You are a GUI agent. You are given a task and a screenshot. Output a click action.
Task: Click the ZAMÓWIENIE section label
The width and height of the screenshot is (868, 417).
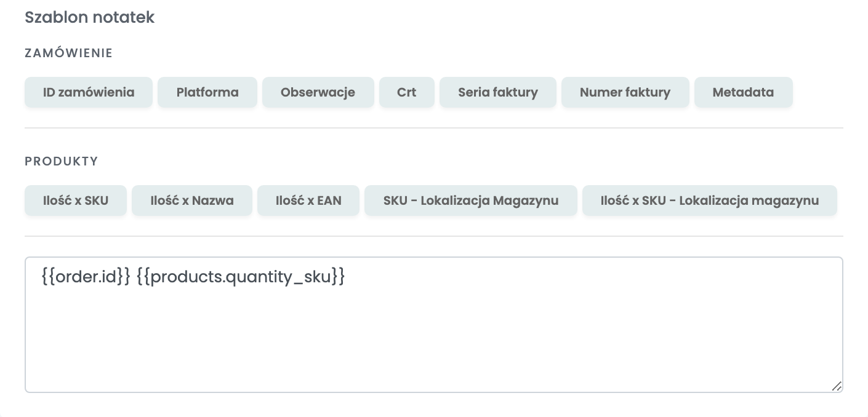[69, 53]
